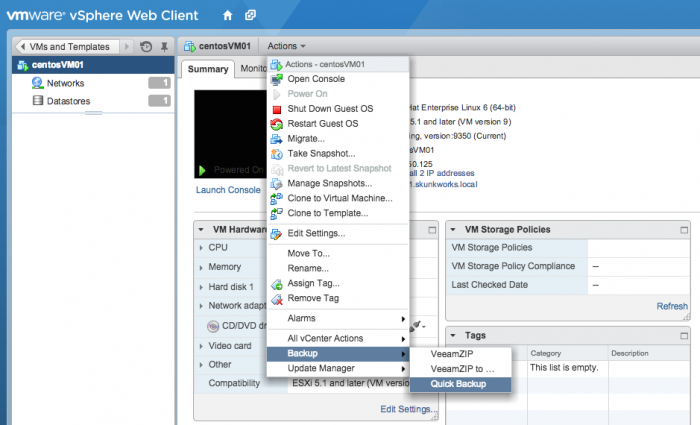Expand the CPU hardware row
Image resolution: width=700 pixels, height=425 pixels.
(201, 248)
